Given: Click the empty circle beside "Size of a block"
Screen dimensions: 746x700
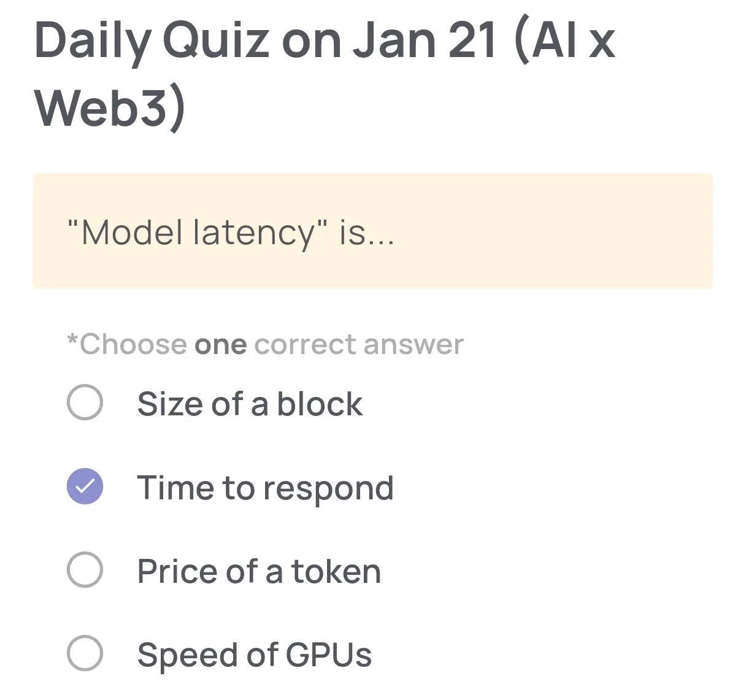Looking at the screenshot, I should pyautogui.click(x=85, y=403).
